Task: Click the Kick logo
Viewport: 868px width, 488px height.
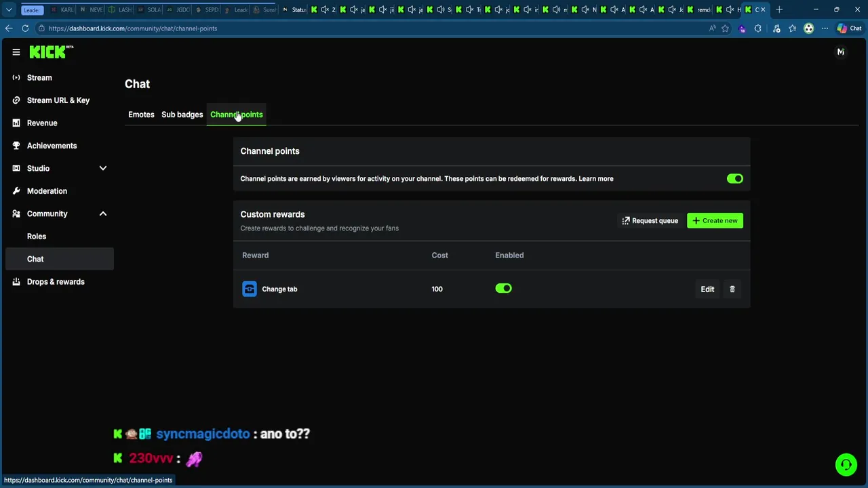Action: point(51,52)
